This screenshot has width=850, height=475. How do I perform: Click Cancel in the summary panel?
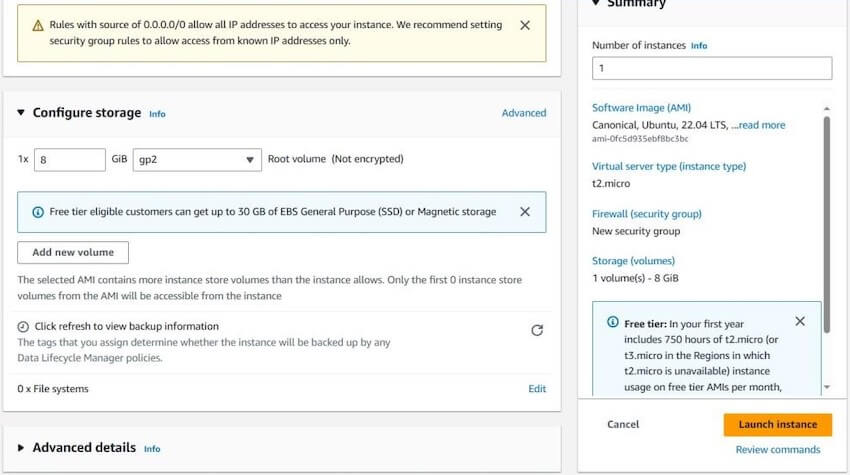pos(623,425)
